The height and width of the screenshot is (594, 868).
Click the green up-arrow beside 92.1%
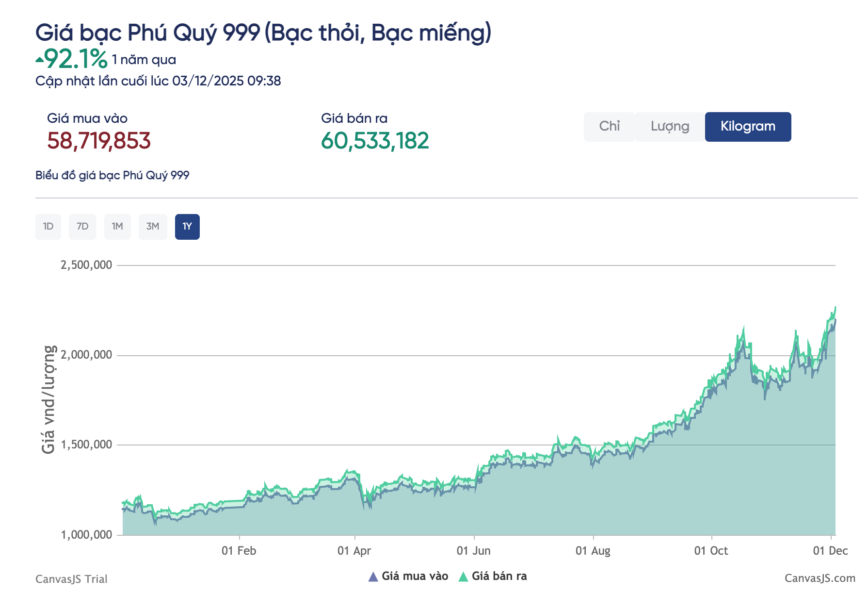(39, 60)
